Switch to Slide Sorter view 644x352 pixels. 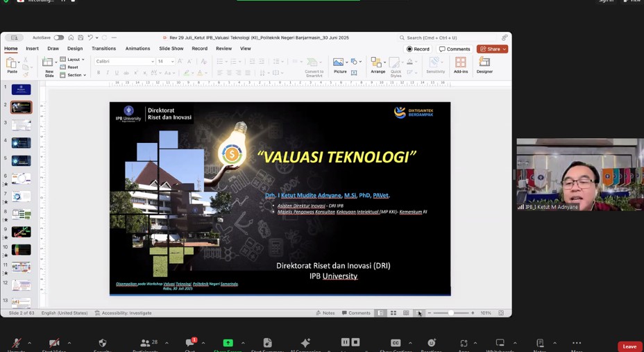393,313
